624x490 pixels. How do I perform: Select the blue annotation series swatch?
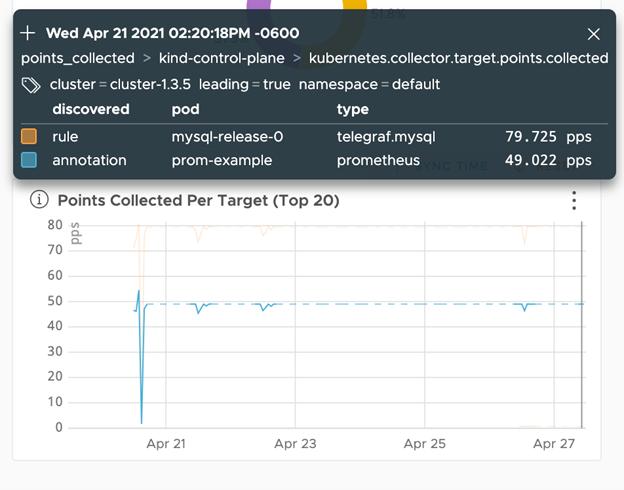(x=29, y=160)
